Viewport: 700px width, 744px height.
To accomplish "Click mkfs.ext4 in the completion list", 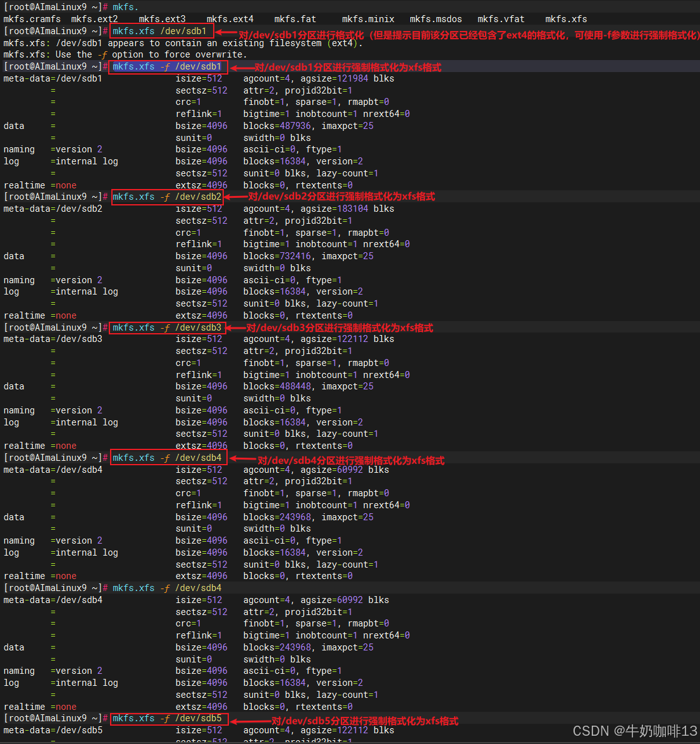I will (230, 20).
